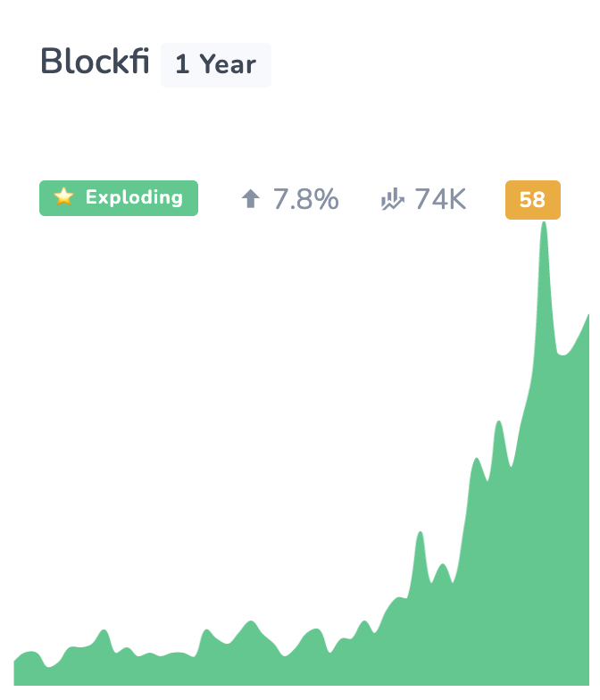This screenshot has width=600, height=700.
Task: Click the chart's rightmost end point
Action: click(587, 316)
